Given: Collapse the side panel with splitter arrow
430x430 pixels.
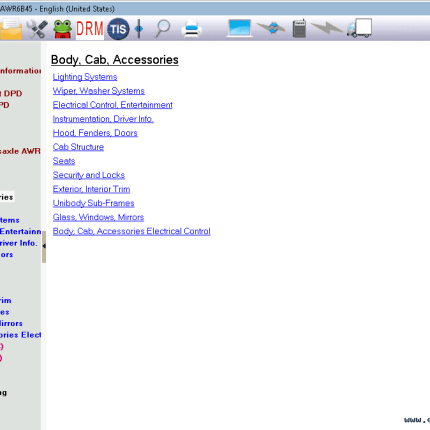Looking at the screenshot, I should [x=44, y=246].
